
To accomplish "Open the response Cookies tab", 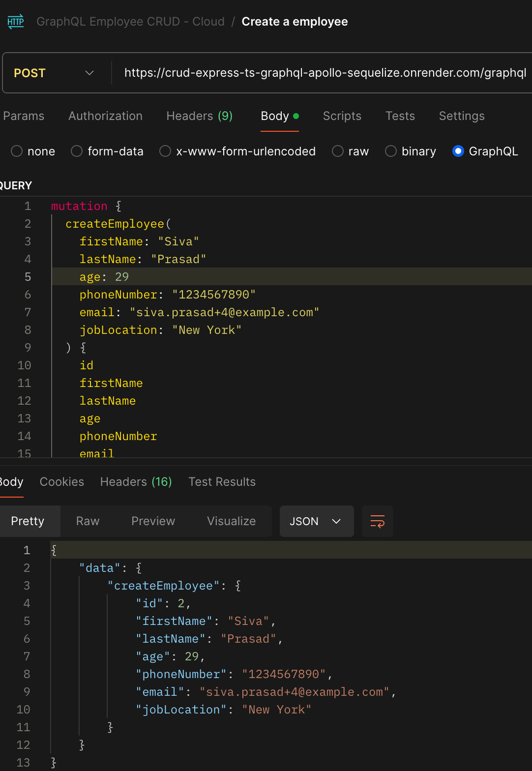I will 62,482.
